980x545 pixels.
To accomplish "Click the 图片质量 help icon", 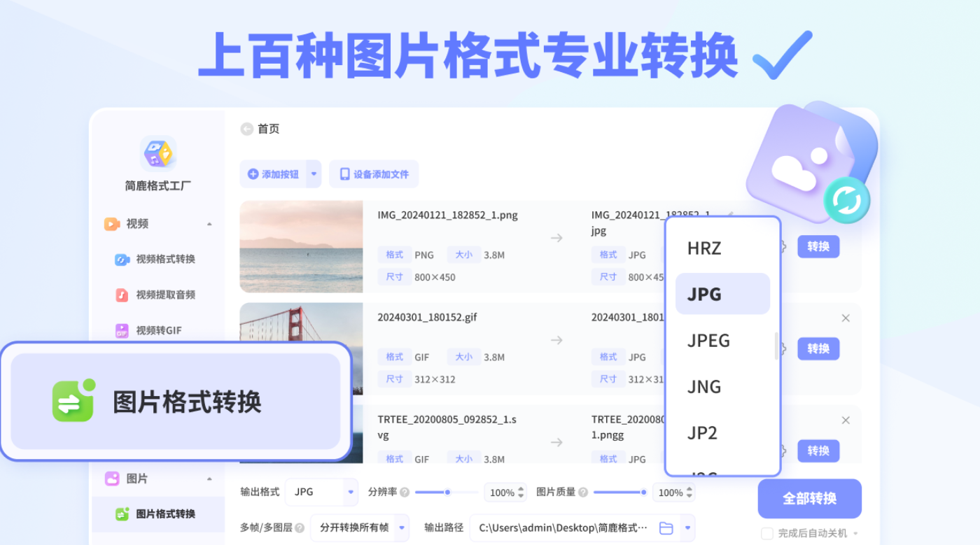I will click(x=583, y=493).
